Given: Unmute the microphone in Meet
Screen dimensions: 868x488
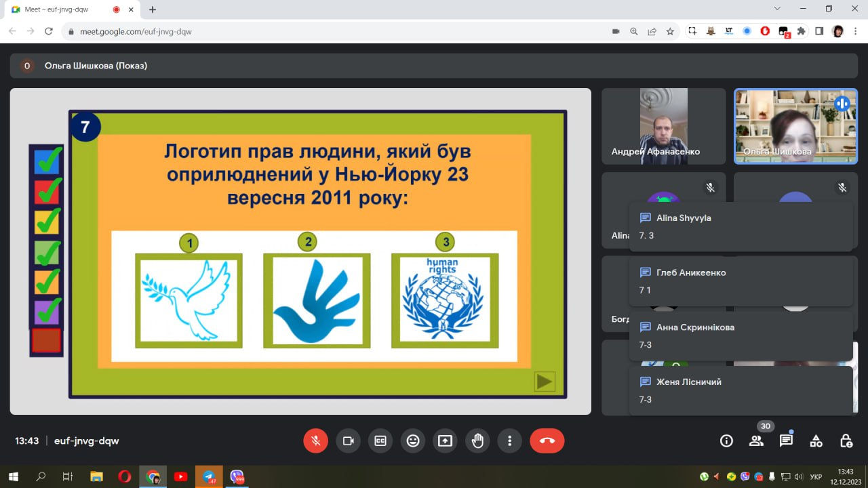Looking at the screenshot, I should (315, 441).
